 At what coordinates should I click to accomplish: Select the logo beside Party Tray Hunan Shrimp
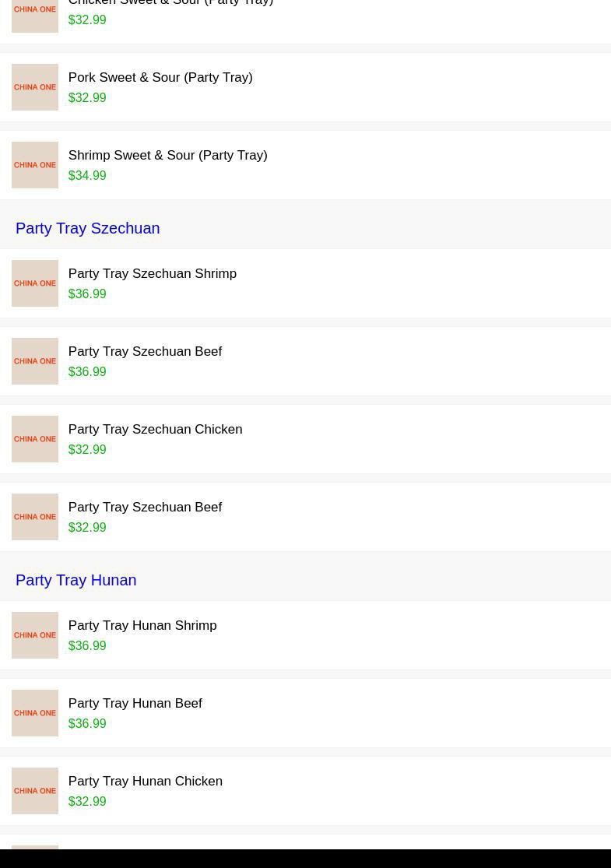tap(35, 635)
